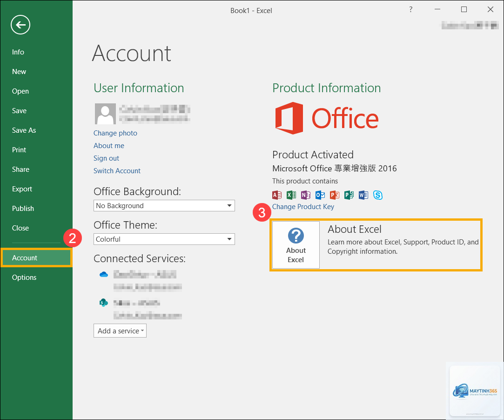Click the back arrow circle icon
The image size is (504, 420).
(x=20, y=25)
